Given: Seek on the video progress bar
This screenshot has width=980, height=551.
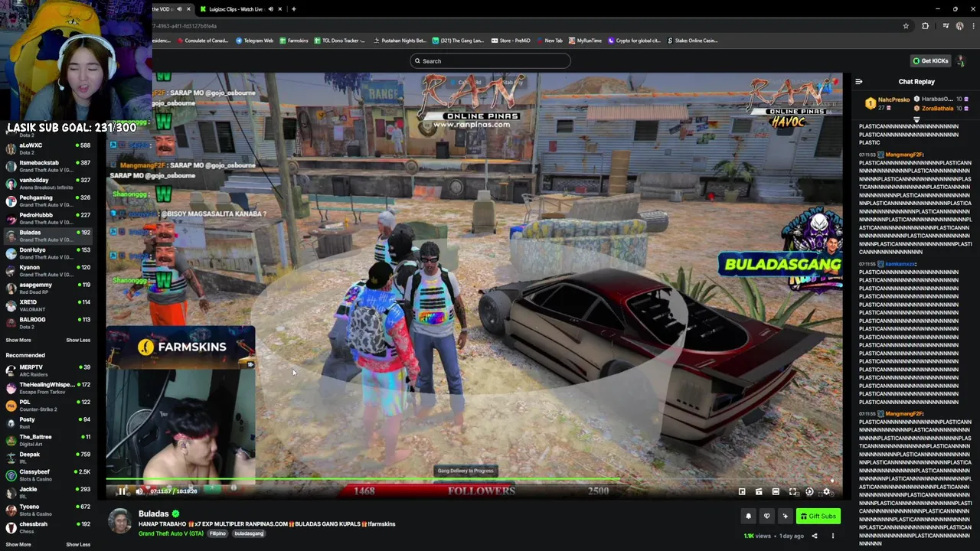Looking at the screenshot, I should point(475,481).
